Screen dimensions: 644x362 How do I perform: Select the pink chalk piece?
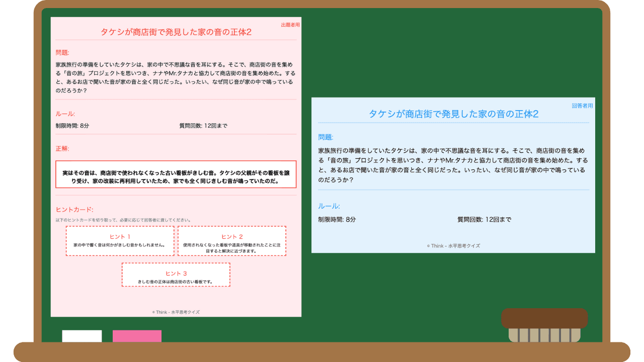pyautogui.click(x=137, y=335)
